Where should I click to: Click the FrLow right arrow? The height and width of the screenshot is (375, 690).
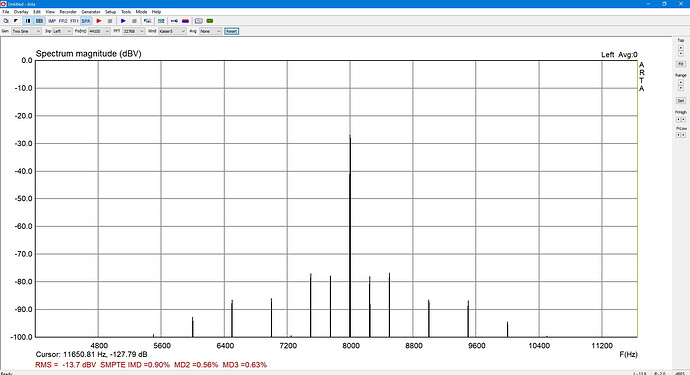coord(683,135)
